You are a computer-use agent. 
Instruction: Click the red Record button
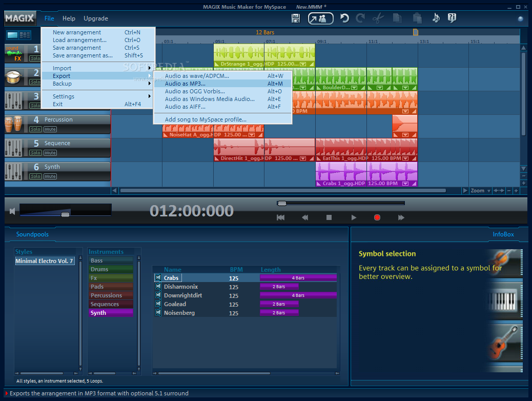point(377,217)
